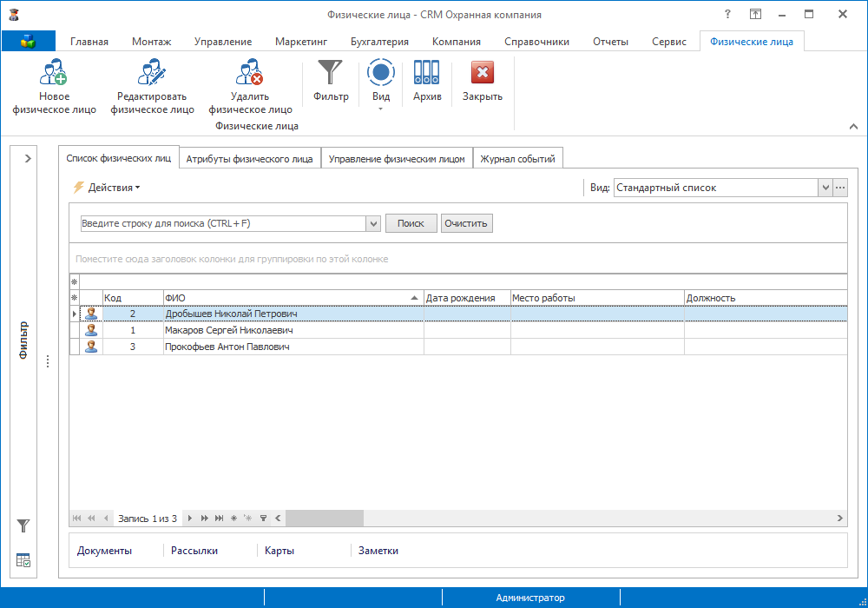
Task: Select the Прокофьев Антон Павлович row
Action: [458, 347]
